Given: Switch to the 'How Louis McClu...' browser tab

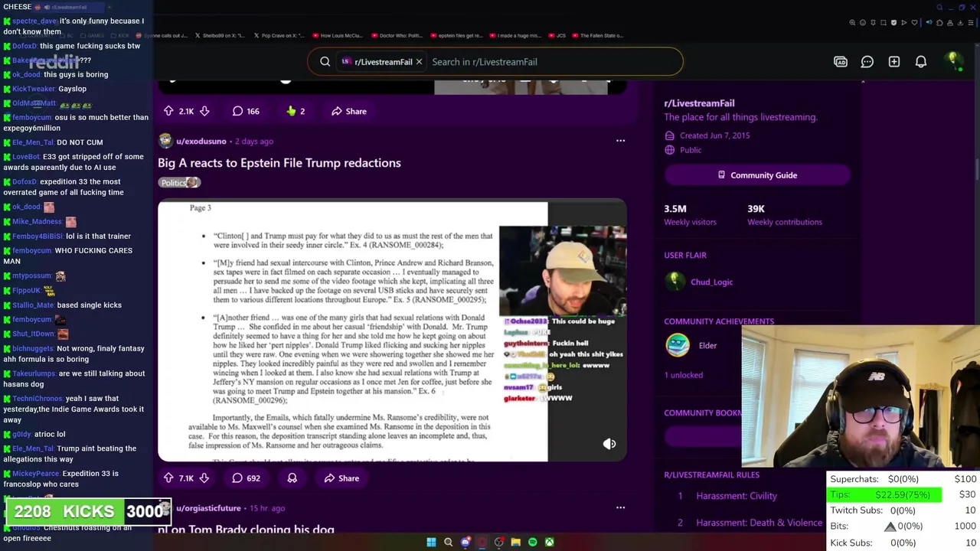Looking at the screenshot, I should (x=337, y=35).
